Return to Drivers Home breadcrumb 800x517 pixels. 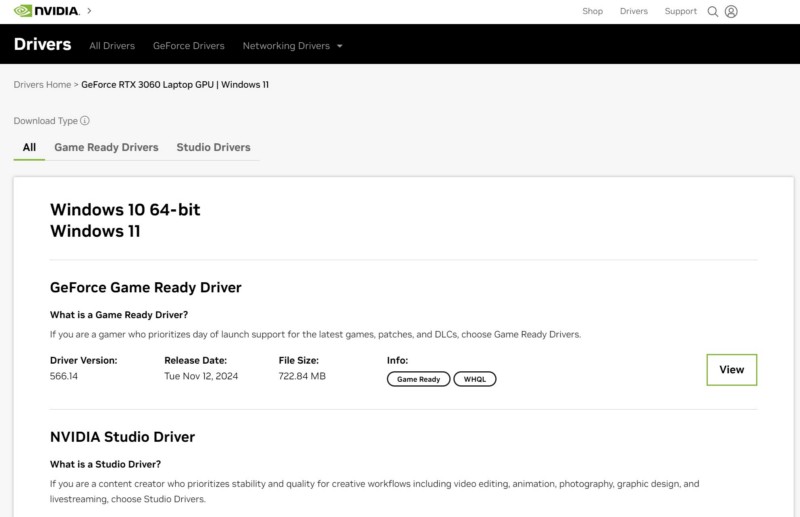42,85
